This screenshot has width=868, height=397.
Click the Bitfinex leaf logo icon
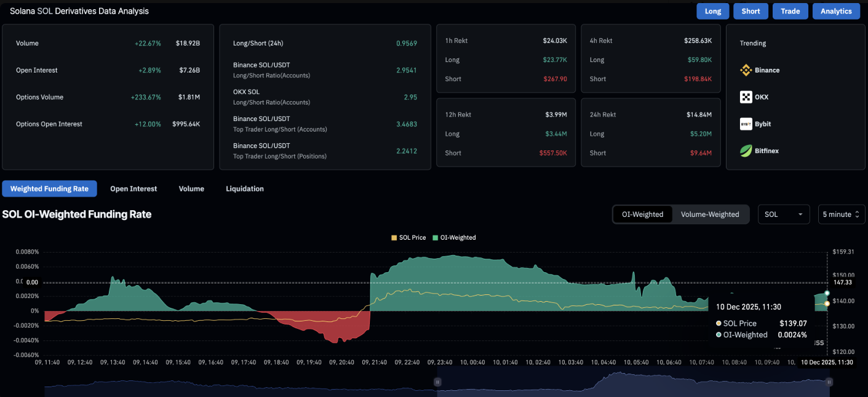[x=746, y=151]
